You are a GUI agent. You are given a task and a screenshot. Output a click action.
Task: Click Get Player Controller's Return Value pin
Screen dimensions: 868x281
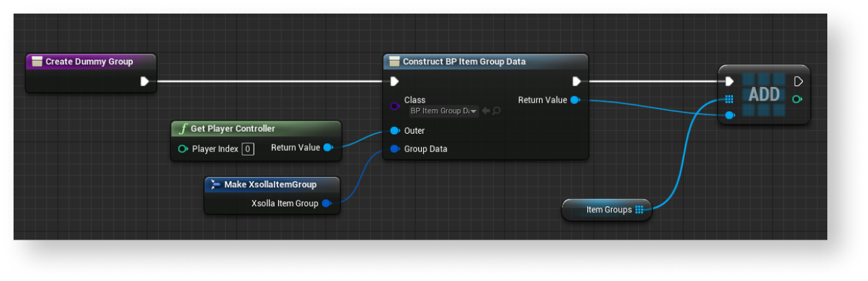[x=328, y=148]
